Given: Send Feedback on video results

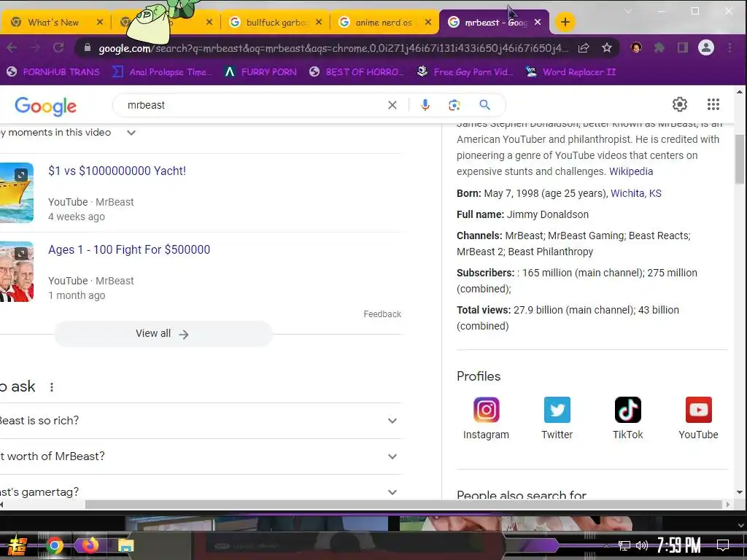Looking at the screenshot, I should tap(382, 314).
